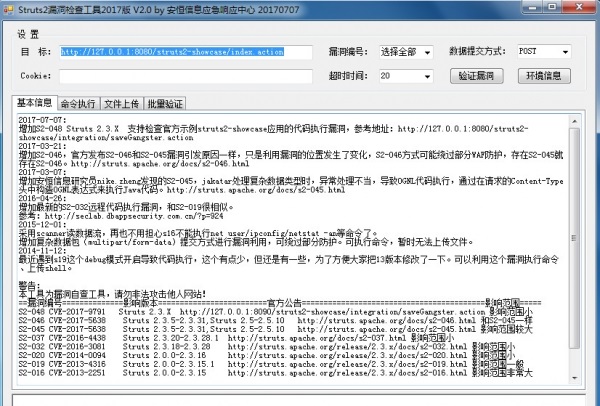
Task: Click the S2-045 CVE-2017-5638 row
Action: [276, 329]
